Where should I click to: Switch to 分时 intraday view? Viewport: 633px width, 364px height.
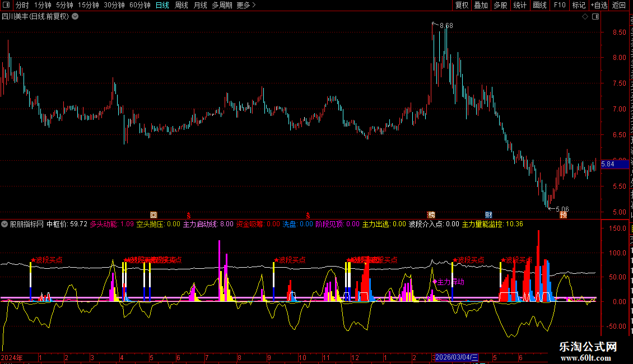[x=22, y=5]
